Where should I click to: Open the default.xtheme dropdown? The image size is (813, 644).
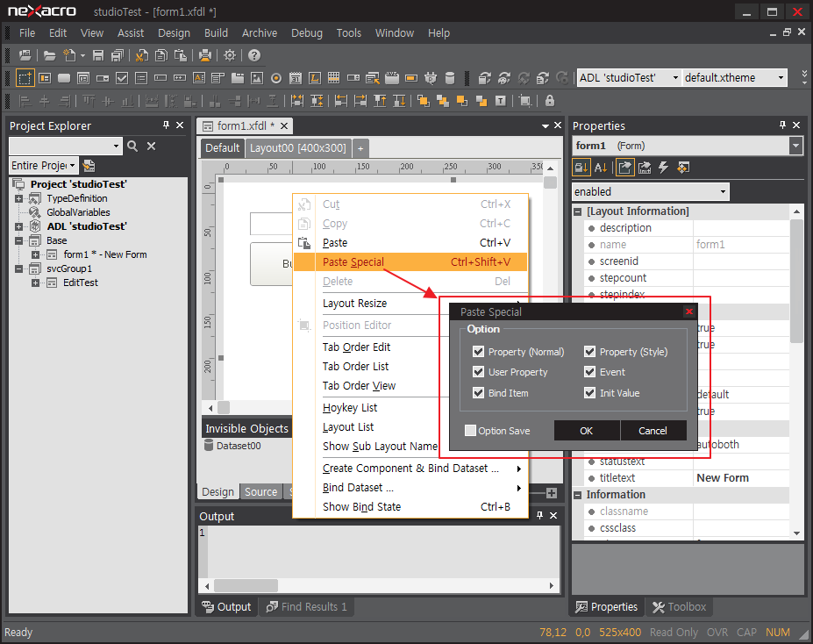(x=780, y=77)
